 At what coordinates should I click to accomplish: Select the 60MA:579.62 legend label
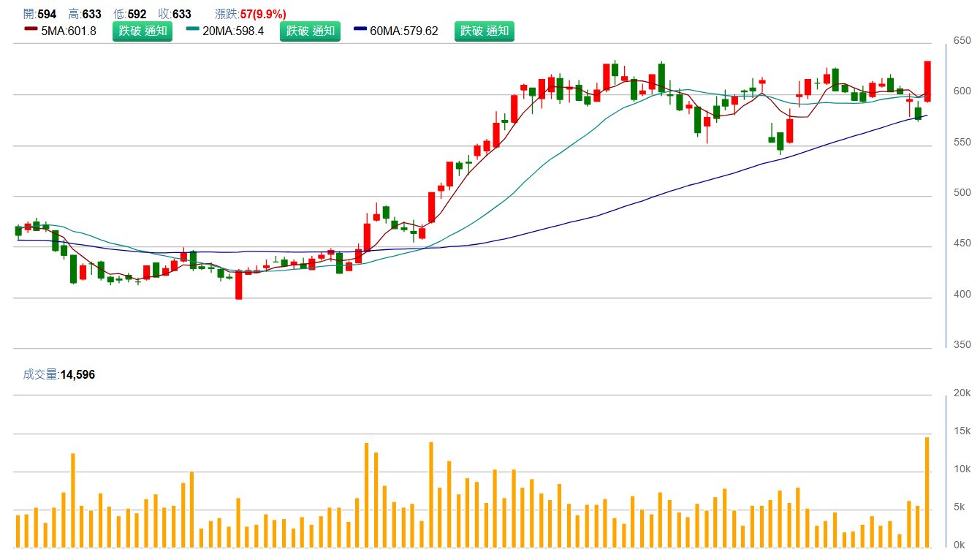[404, 31]
